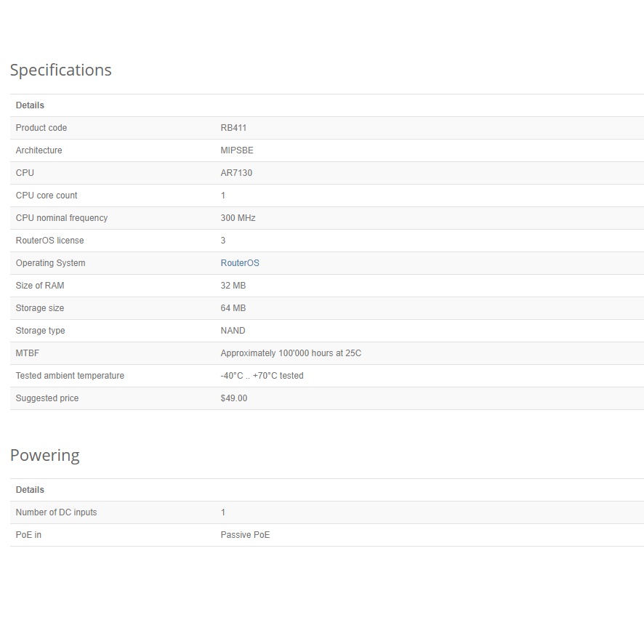644x644 pixels.
Task: Click the Details header under Powering
Action: click(30, 490)
